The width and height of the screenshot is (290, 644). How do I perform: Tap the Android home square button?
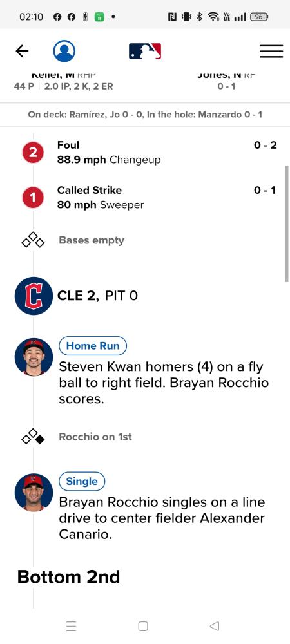point(143,626)
